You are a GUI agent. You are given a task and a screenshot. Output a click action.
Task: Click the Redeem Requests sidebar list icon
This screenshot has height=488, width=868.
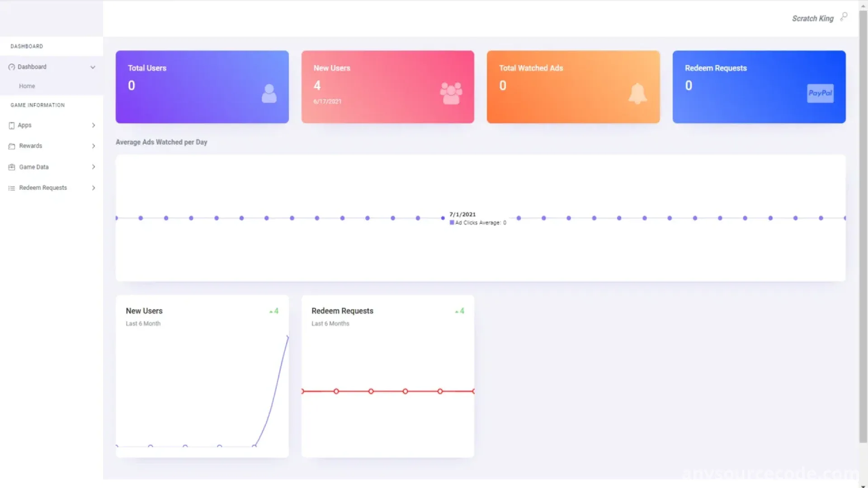(12, 188)
